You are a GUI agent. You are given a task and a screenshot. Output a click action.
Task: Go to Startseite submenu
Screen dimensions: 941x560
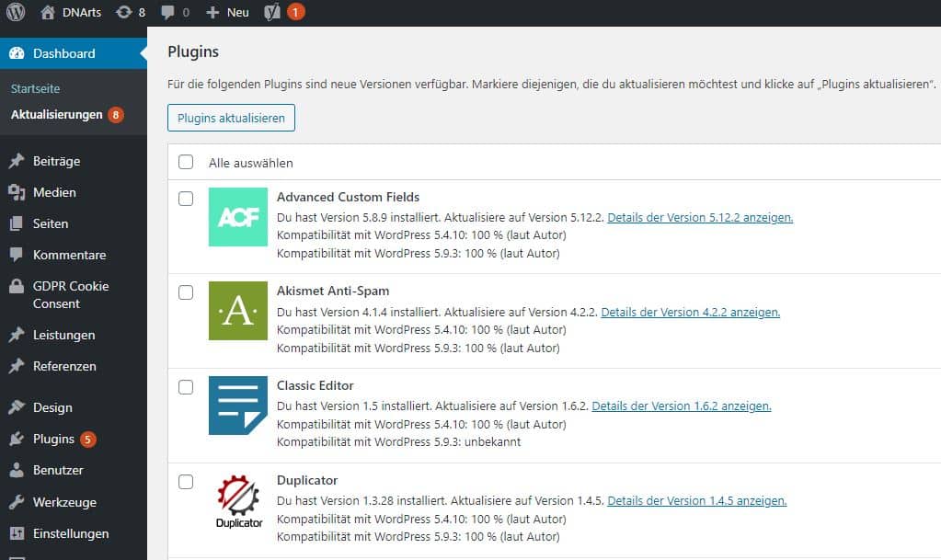[35, 89]
